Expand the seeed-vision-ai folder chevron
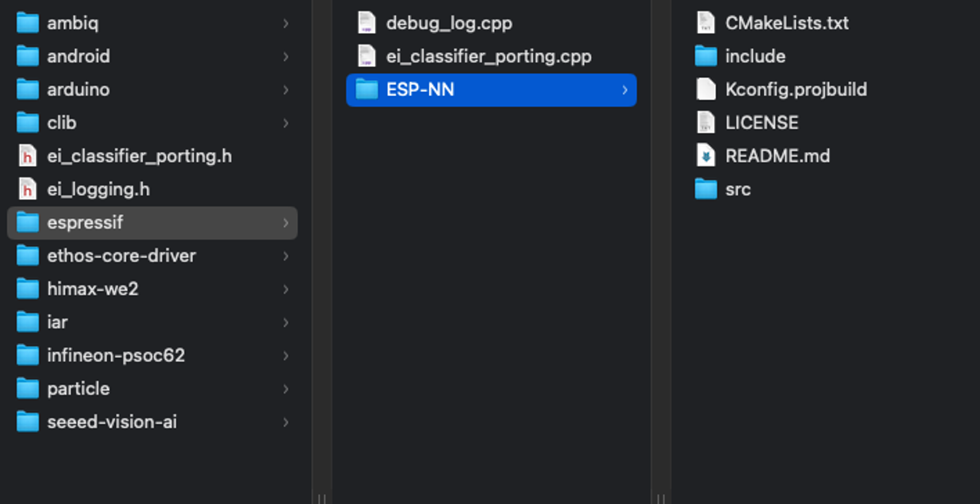The image size is (980, 504). coord(286,422)
